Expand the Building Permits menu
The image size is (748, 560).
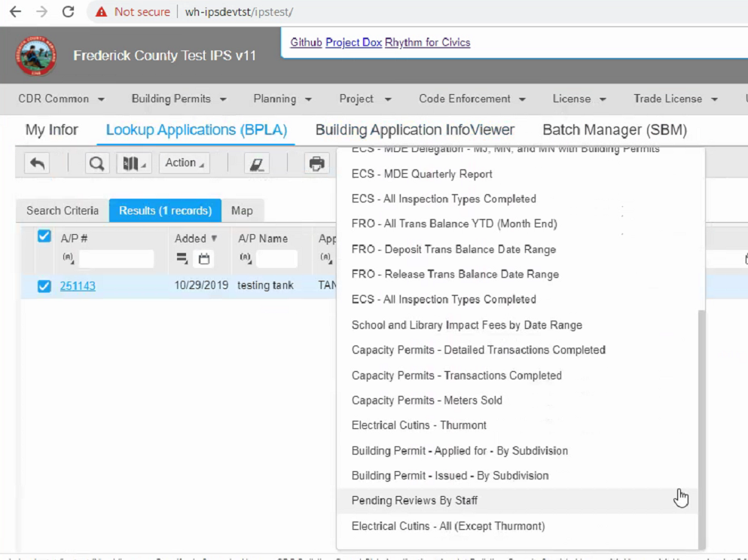pyautogui.click(x=179, y=99)
